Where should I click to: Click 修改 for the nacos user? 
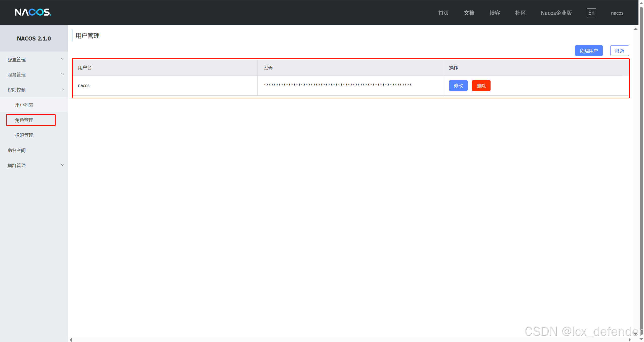pyautogui.click(x=458, y=86)
